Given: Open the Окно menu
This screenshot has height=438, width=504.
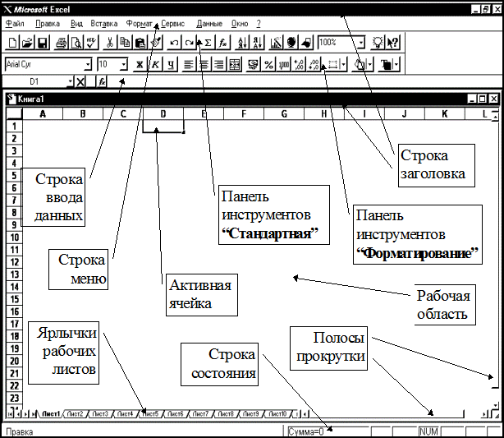Looking at the screenshot, I should 240,24.
